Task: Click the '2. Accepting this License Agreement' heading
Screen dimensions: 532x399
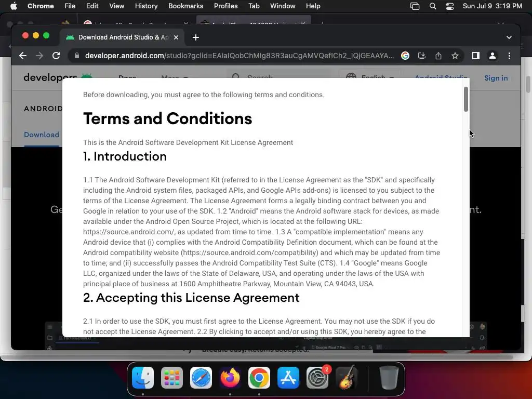Action: [x=191, y=298]
